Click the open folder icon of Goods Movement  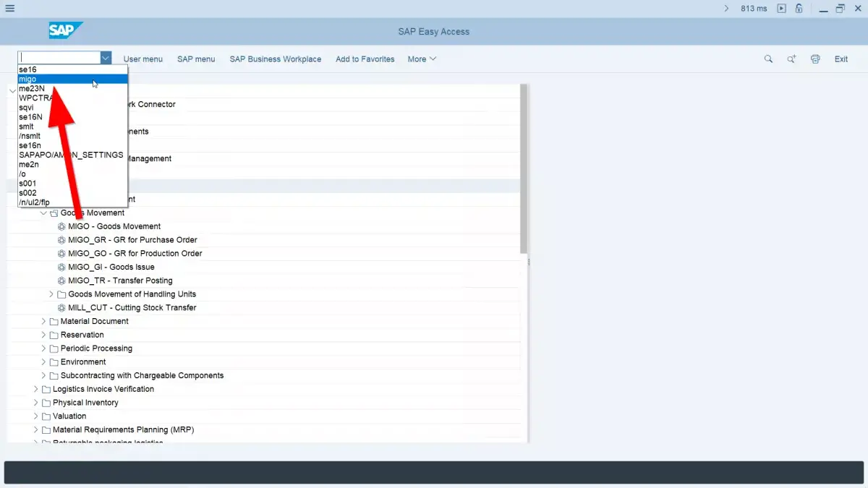[54, 213]
